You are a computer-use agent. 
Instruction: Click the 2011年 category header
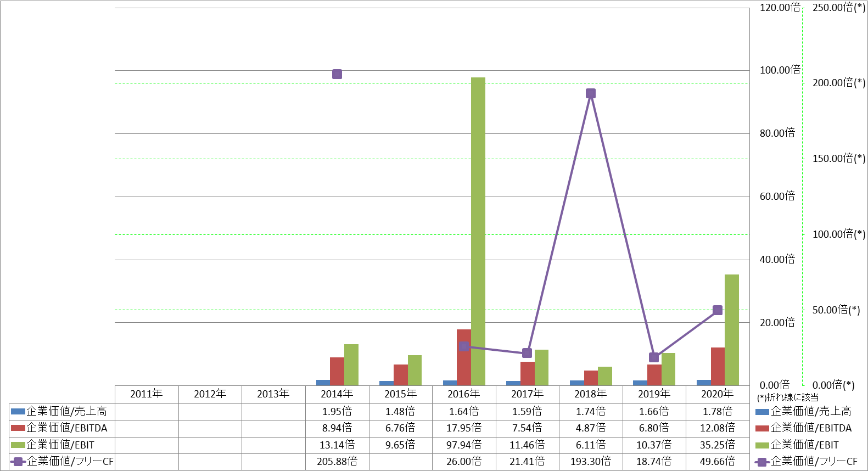[147, 394]
